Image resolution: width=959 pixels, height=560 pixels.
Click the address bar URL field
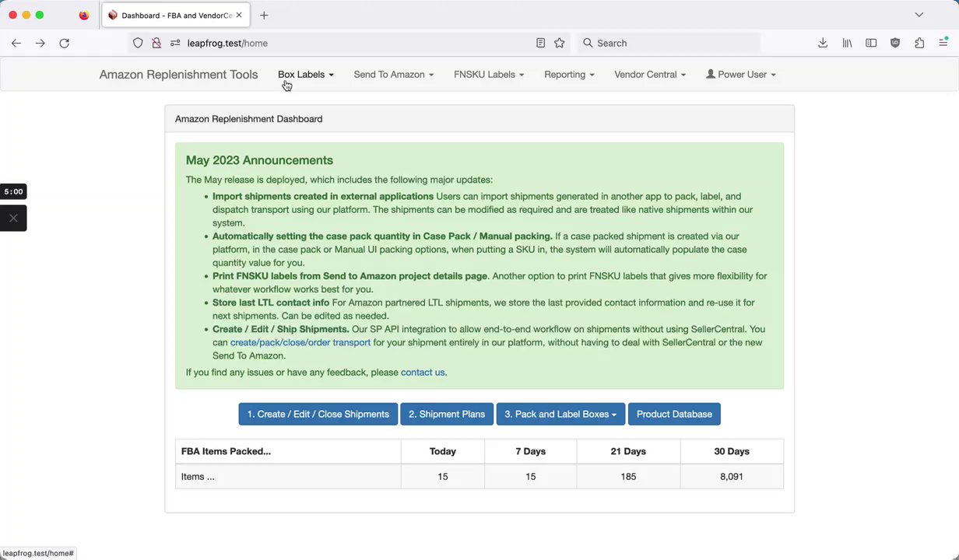click(350, 44)
